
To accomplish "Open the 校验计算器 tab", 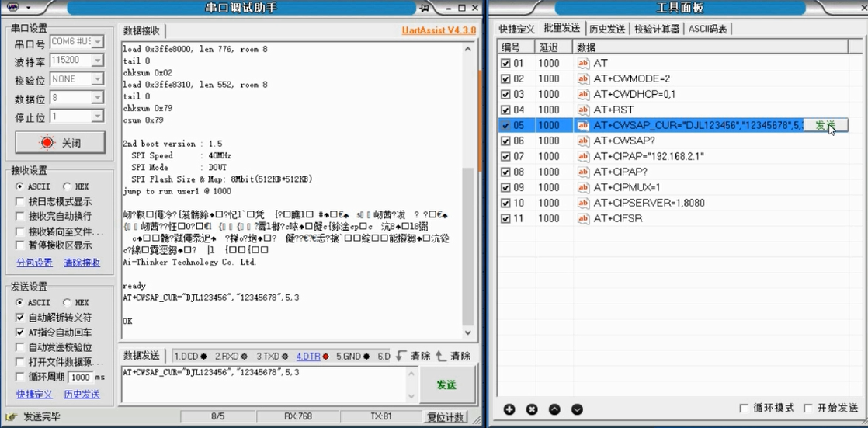I will 657,29.
